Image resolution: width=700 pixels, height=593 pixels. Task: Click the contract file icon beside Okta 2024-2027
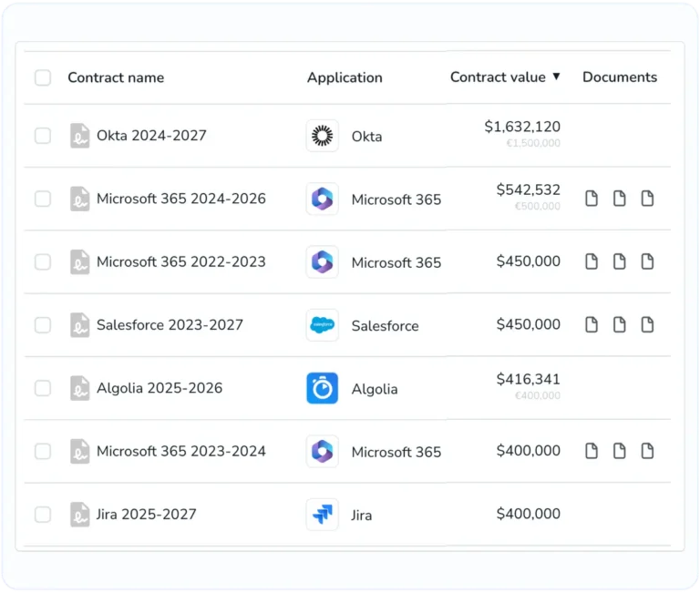click(x=80, y=136)
